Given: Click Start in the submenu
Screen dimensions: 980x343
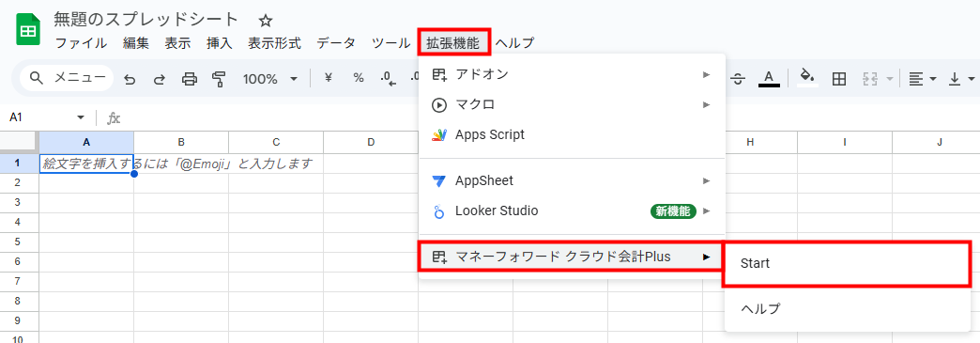Looking at the screenshot, I should [847, 263].
